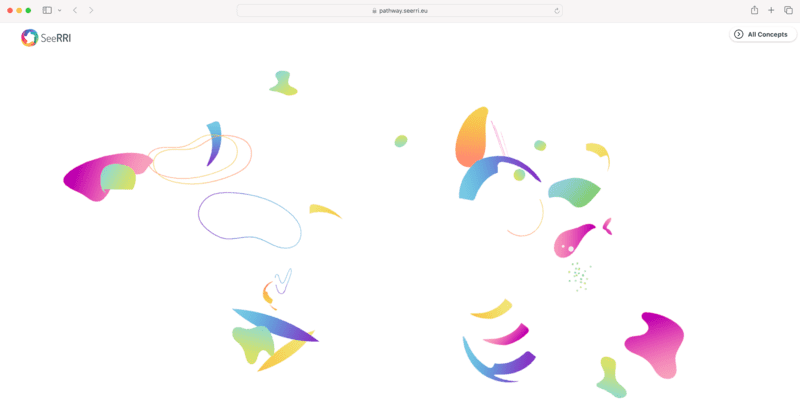This screenshot has height=416, width=800.
Task: Open a new tab with plus icon
Action: (x=771, y=10)
